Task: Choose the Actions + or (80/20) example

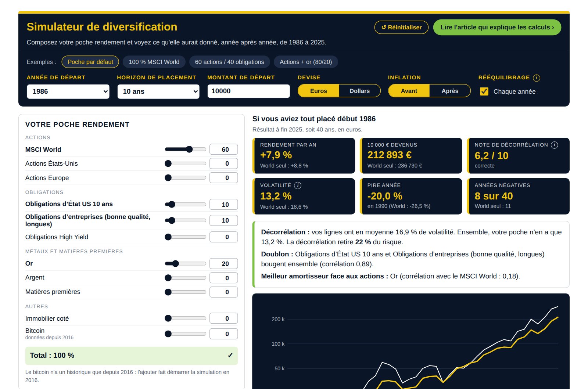Action: 306,62
